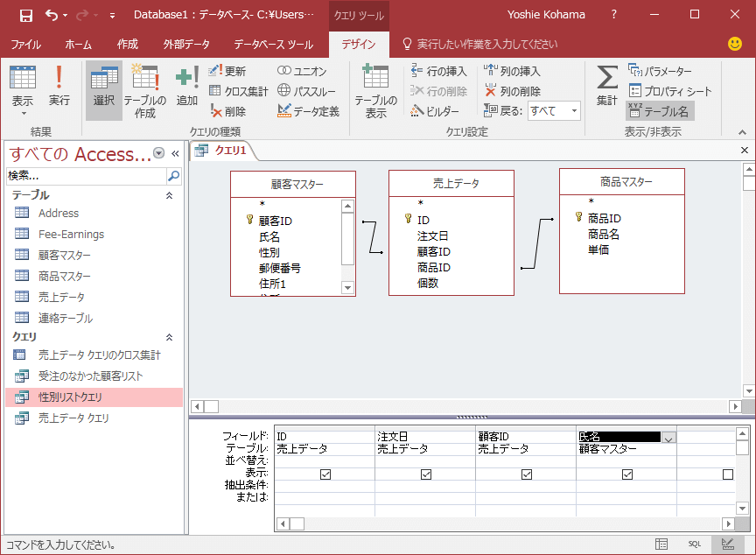Uncheck 表示 checkbox for ID column
756x555 pixels.
pyautogui.click(x=325, y=474)
